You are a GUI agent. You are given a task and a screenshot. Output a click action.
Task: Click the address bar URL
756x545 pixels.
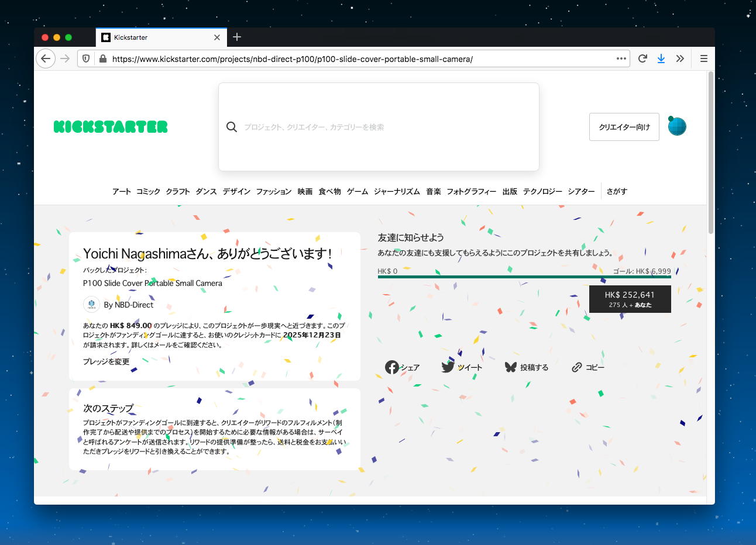point(293,58)
